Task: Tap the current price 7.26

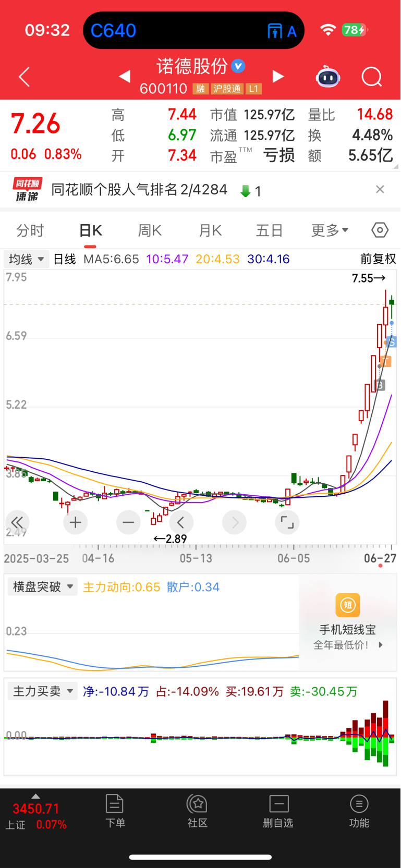Action: coord(36,124)
